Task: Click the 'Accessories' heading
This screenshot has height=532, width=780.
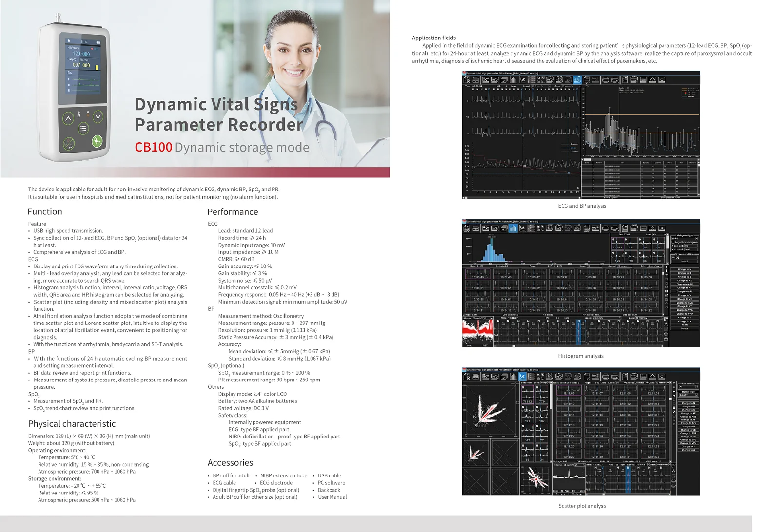Action: point(230,463)
